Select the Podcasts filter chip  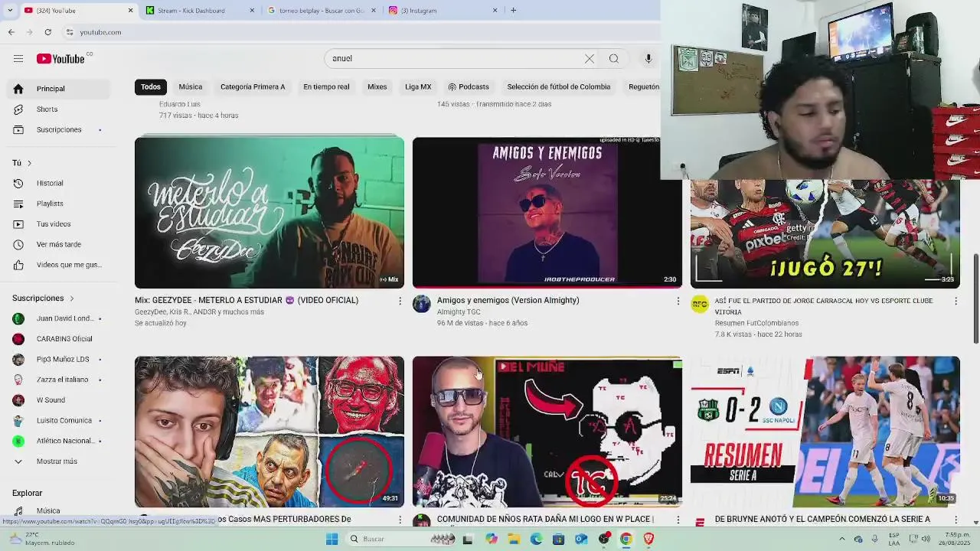469,87
